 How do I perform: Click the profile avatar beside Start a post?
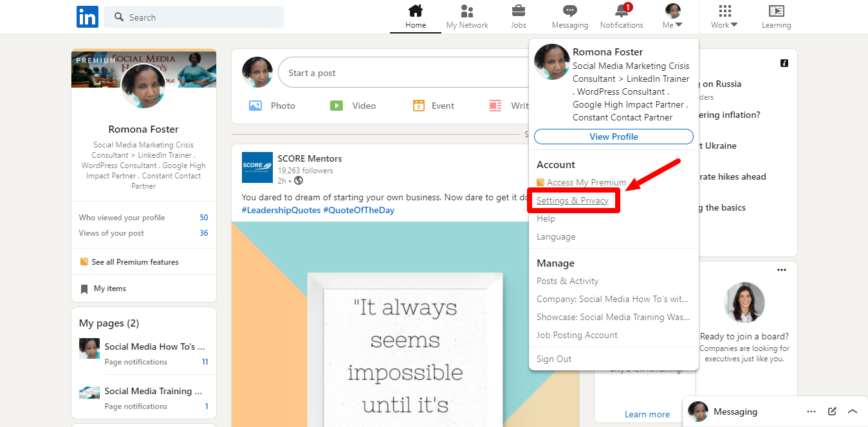point(257,72)
